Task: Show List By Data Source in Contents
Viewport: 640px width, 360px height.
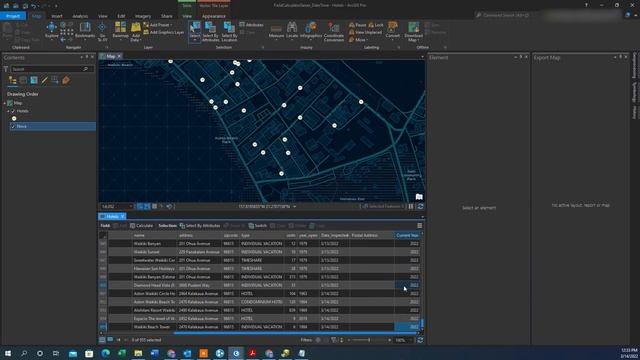Action: [23, 80]
